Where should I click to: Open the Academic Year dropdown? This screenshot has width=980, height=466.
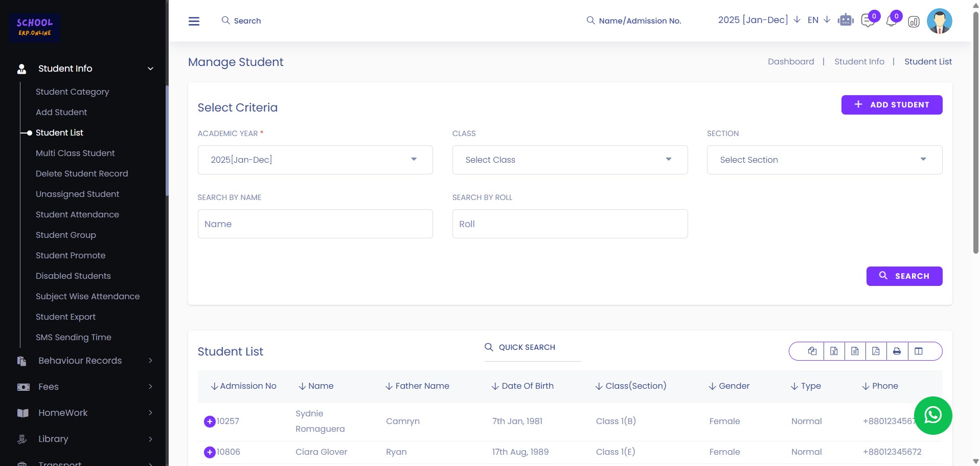[x=315, y=160]
